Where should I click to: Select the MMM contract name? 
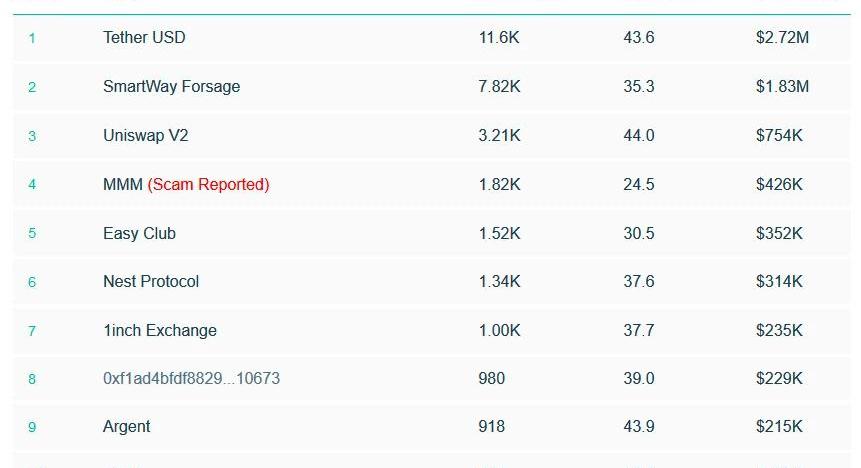[x=122, y=185]
